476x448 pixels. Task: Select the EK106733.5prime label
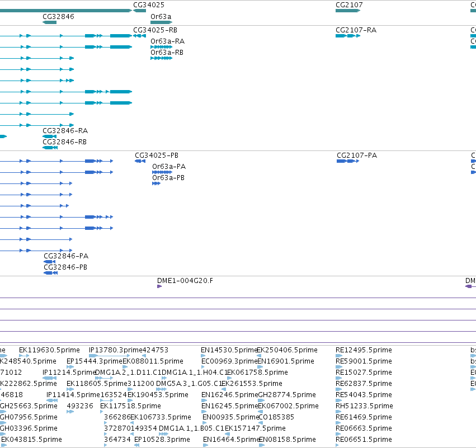click(x=161, y=418)
